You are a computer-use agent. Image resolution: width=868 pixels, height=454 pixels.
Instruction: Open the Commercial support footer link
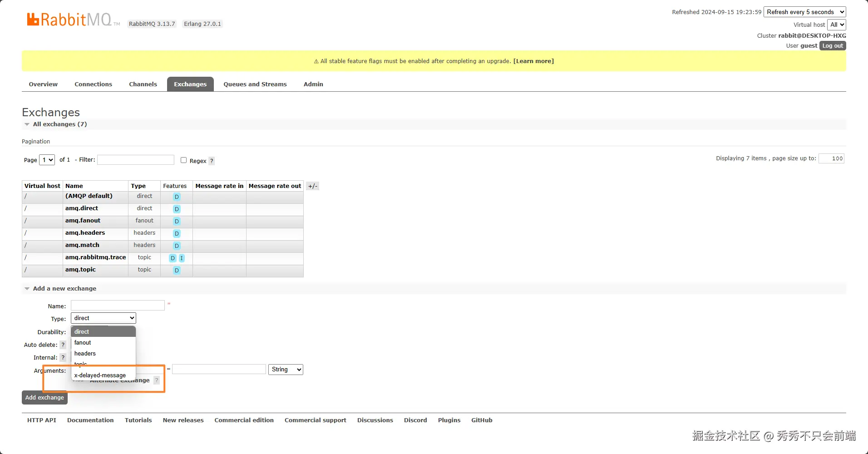tap(316, 420)
